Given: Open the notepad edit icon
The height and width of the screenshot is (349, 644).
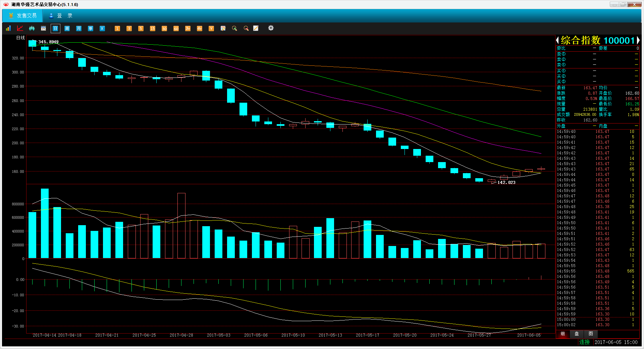Looking at the screenshot, I should pos(256,29).
